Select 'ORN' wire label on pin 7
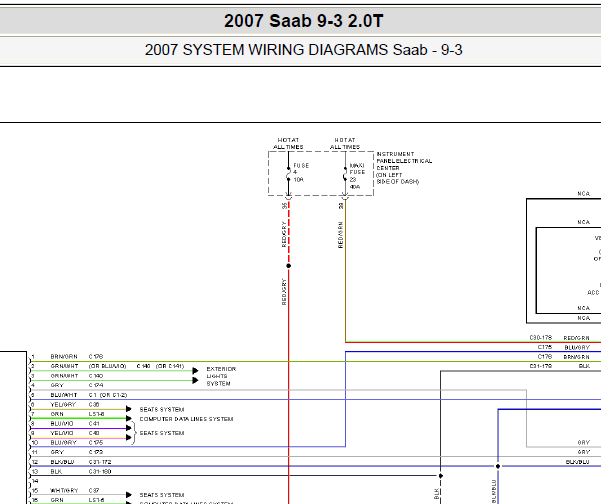Screen dimensions: 601x504 click(x=57, y=414)
